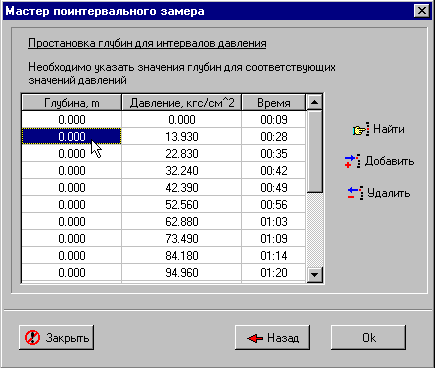Select depth cell in the 73.490 row
435x368 pixels.
(x=72, y=239)
